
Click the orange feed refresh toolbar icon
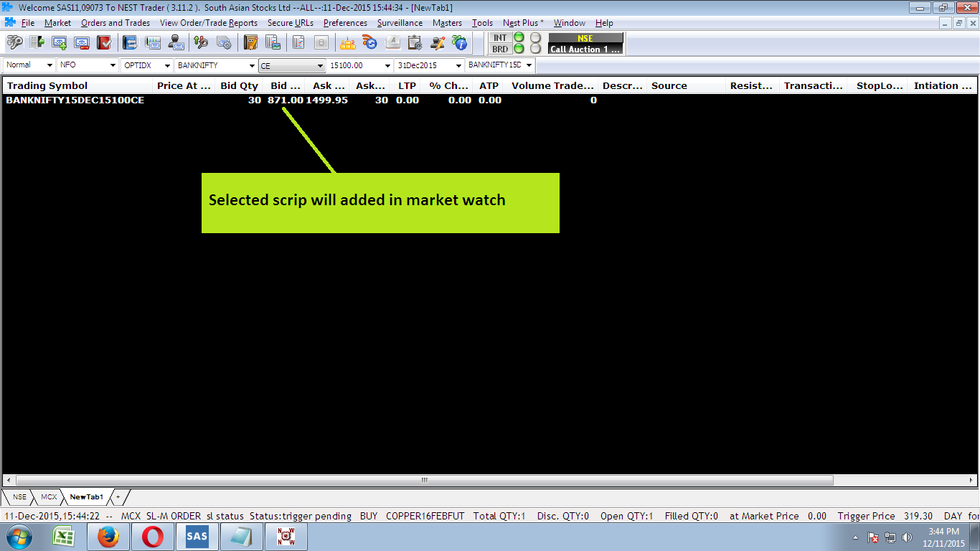click(x=370, y=42)
